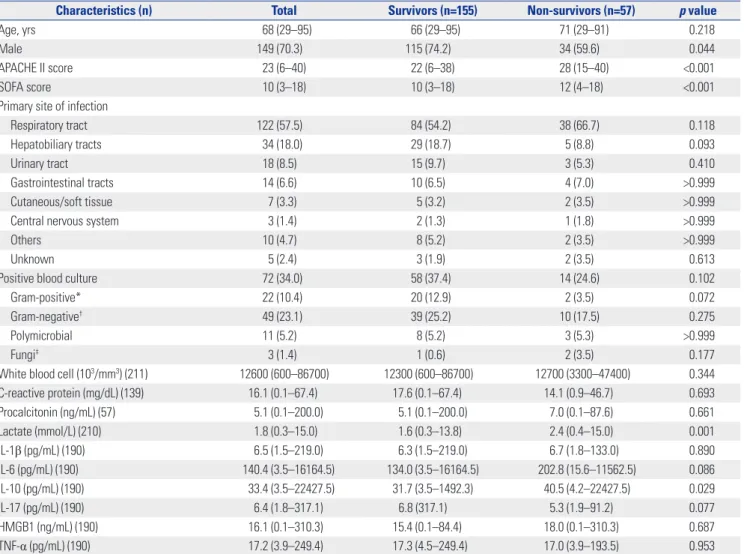
Task: Click Non-survivors gastrointestinal value '4 (7.0)'
Action: [579, 183]
